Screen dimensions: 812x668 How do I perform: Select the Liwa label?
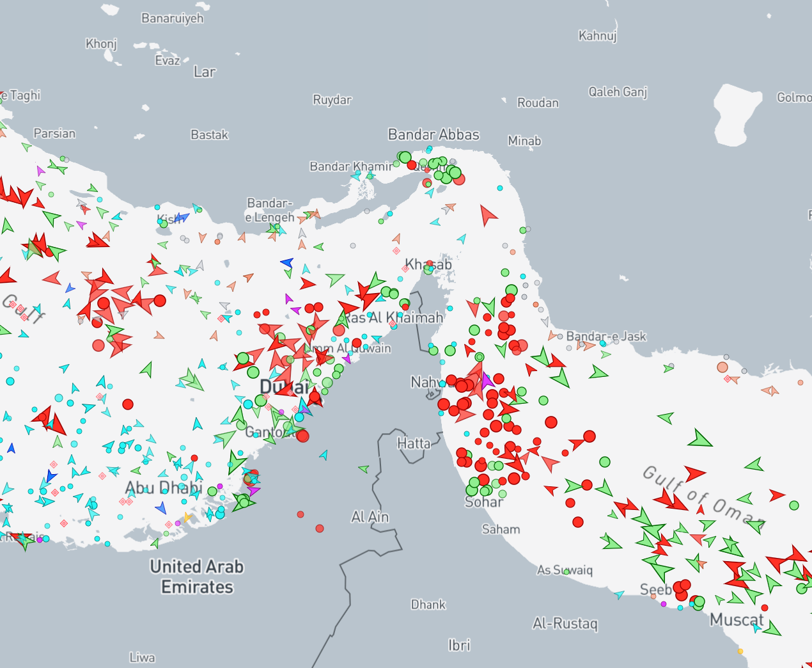[x=142, y=657]
